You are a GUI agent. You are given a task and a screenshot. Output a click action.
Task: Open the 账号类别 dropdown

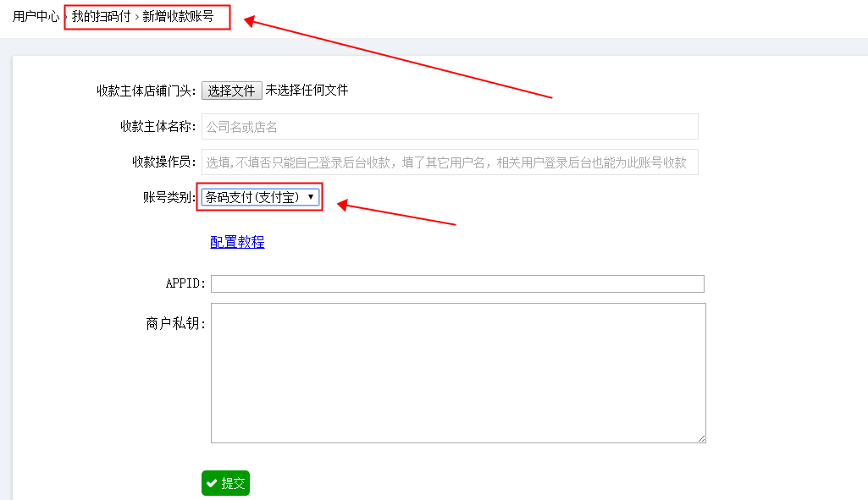click(260, 197)
